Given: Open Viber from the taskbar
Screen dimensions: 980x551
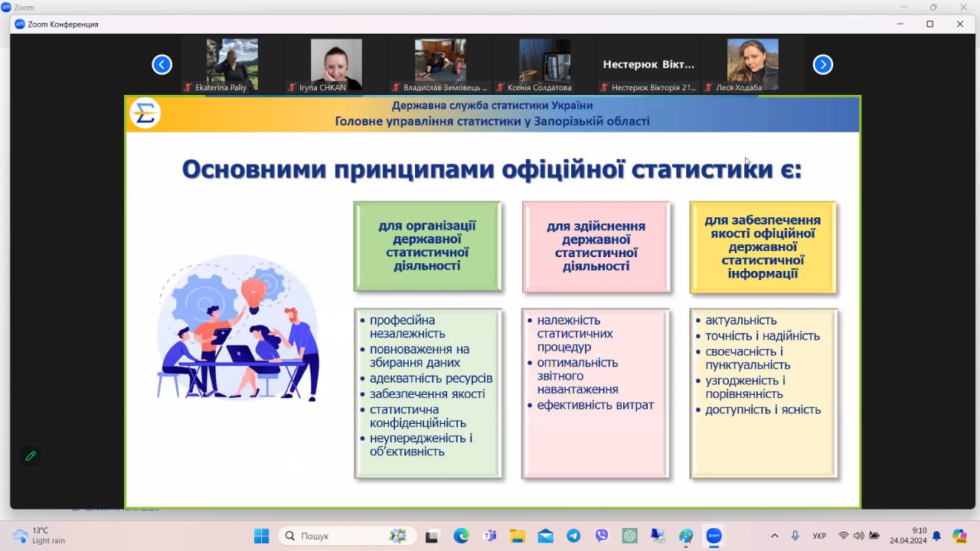Looking at the screenshot, I should coord(602,536).
